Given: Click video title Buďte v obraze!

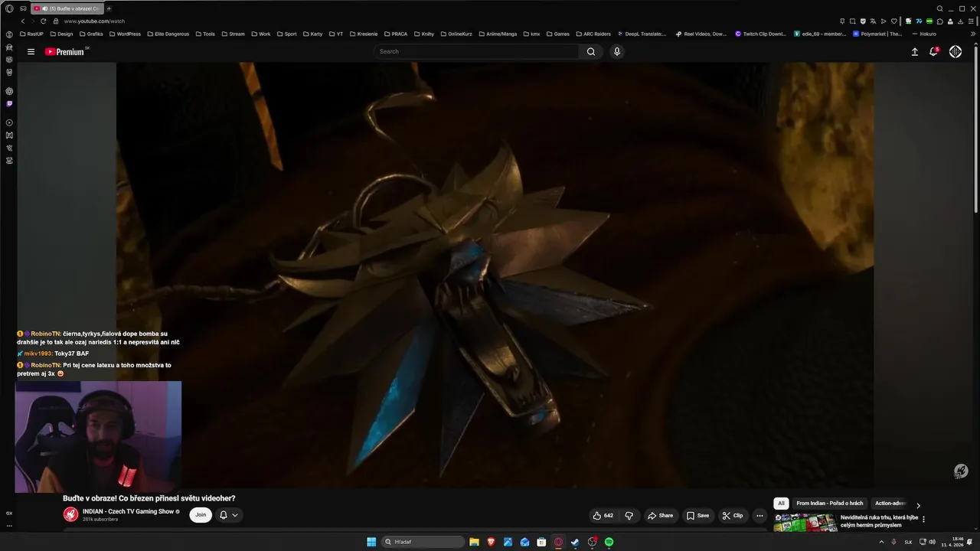Looking at the screenshot, I should click(149, 498).
